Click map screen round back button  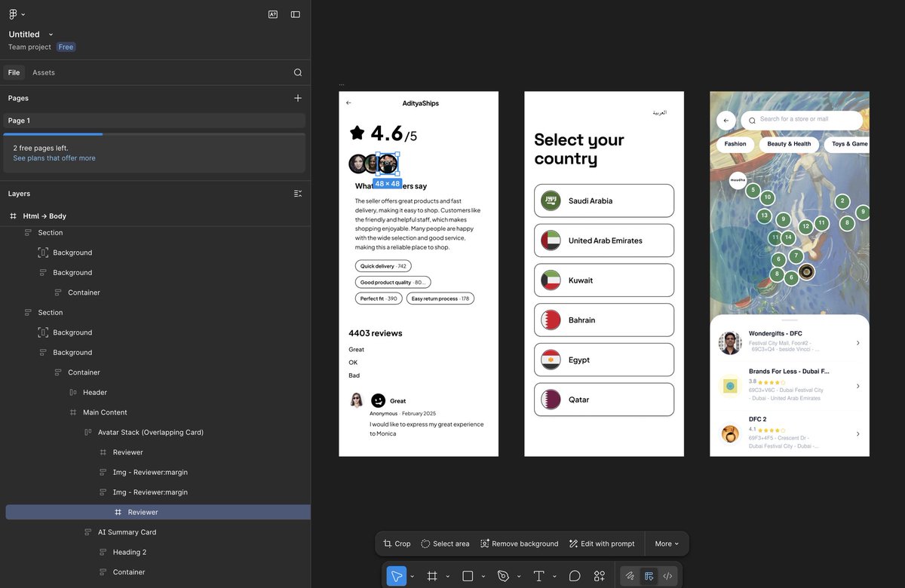coord(726,121)
